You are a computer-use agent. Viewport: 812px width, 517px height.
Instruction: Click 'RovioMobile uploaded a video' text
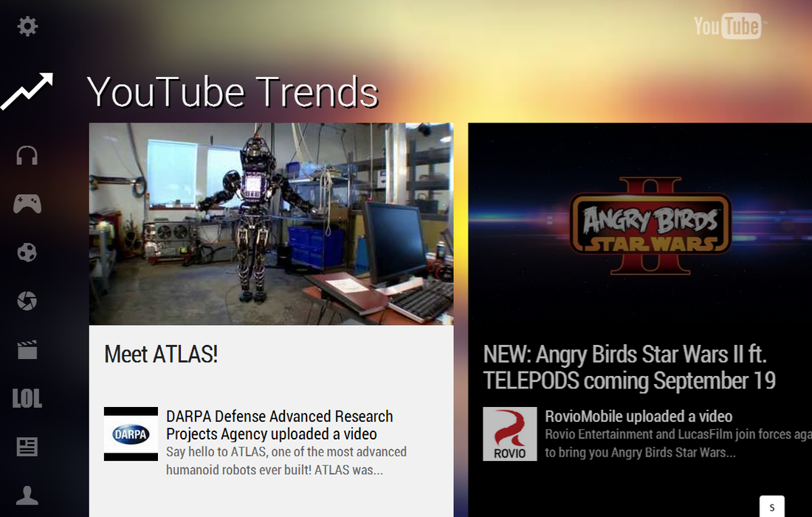(639, 417)
